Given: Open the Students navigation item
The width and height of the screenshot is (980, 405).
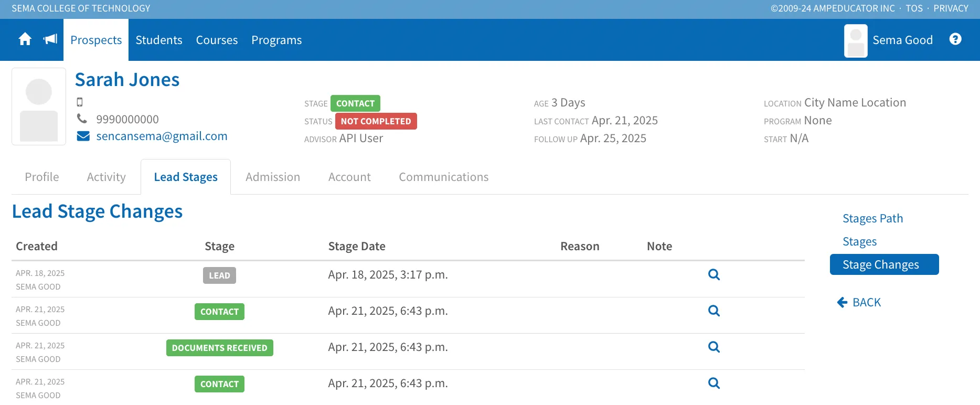Looking at the screenshot, I should pyautogui.click(x=159, y=40).
